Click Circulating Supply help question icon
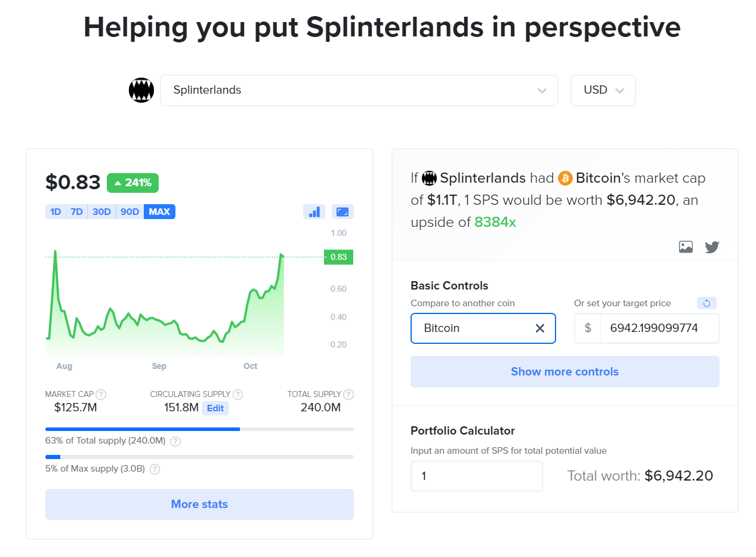The image size is (756, 557). point(237,395)
